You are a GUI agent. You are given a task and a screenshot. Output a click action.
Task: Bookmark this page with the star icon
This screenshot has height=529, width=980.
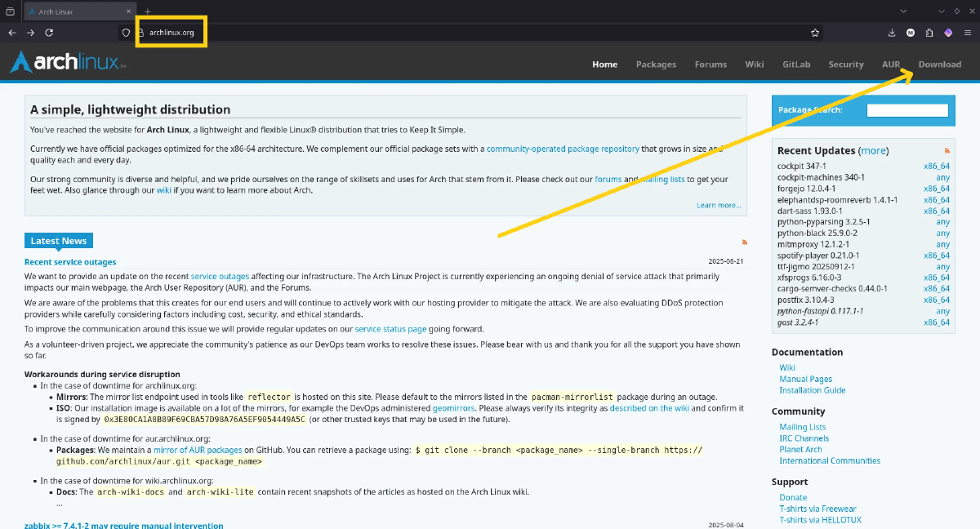point(814,33)
